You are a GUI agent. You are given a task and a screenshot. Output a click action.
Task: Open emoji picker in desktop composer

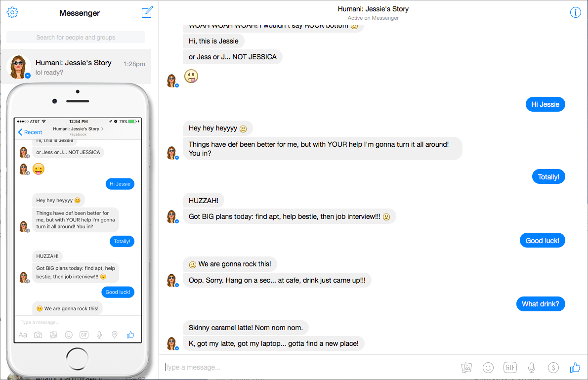point(488,368)
